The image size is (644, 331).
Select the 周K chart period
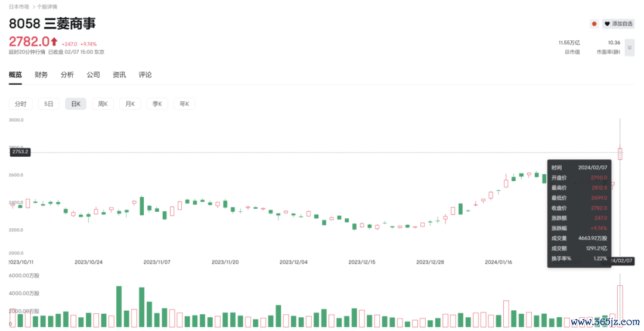[x=103, y=104]
